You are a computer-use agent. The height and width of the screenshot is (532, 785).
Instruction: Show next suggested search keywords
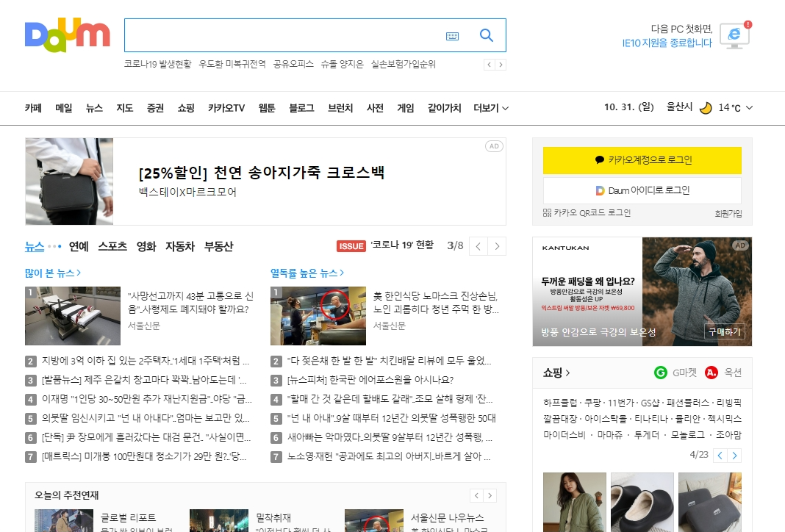(x=500, y=65)
